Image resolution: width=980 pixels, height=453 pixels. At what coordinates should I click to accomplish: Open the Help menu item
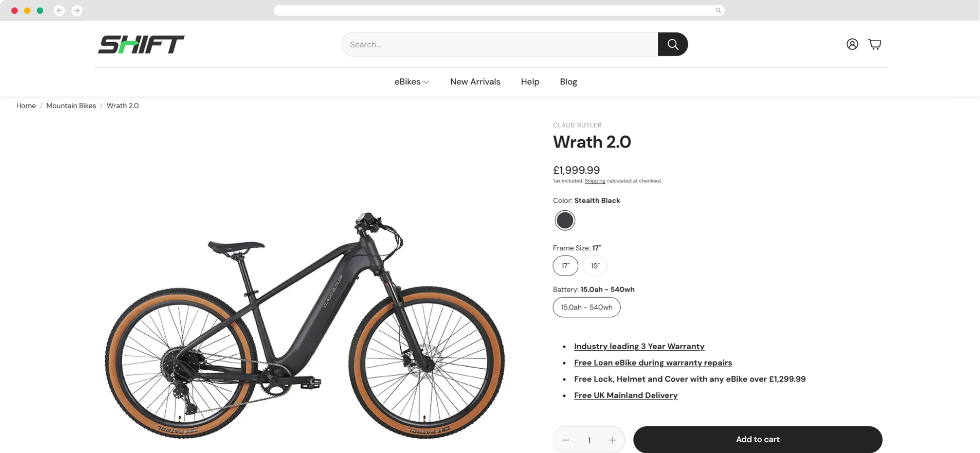coord(530,82)
